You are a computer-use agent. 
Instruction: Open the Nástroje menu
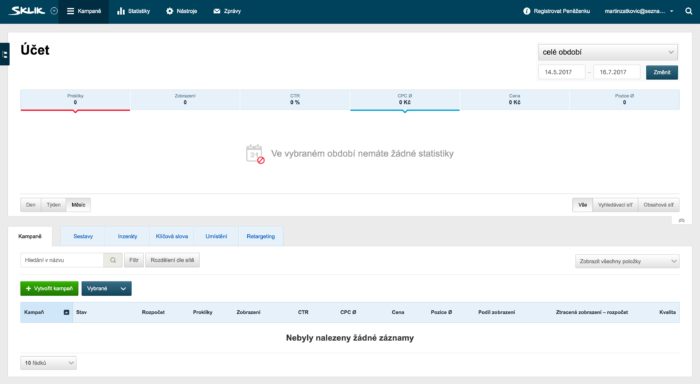click(x=182, y=11)
